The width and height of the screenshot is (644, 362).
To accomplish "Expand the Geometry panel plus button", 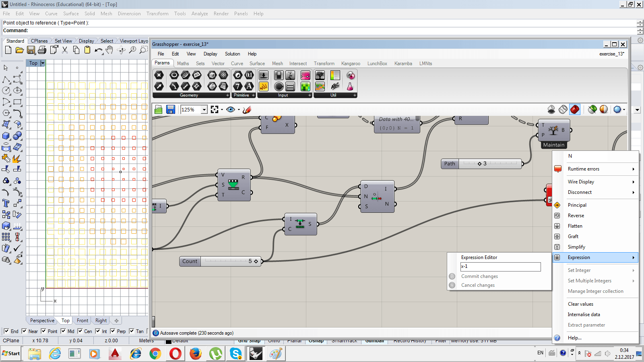I will (x=227, y=95).
